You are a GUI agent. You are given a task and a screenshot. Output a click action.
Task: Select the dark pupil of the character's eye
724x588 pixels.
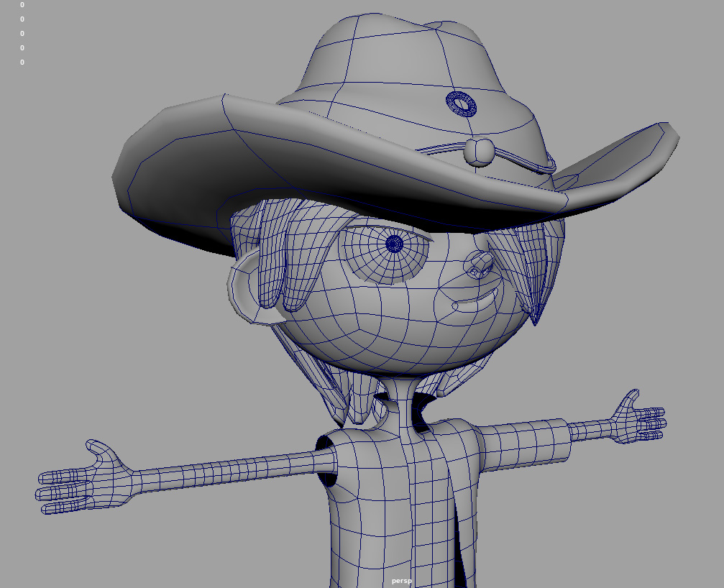click(x=394, y=244)
